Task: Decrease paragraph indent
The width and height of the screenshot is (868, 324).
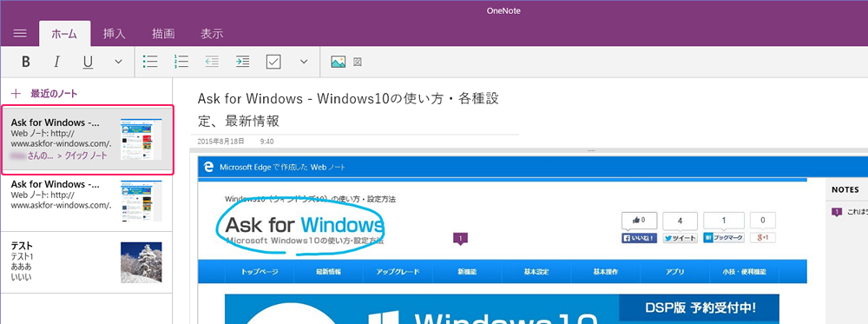Action: 212,62
